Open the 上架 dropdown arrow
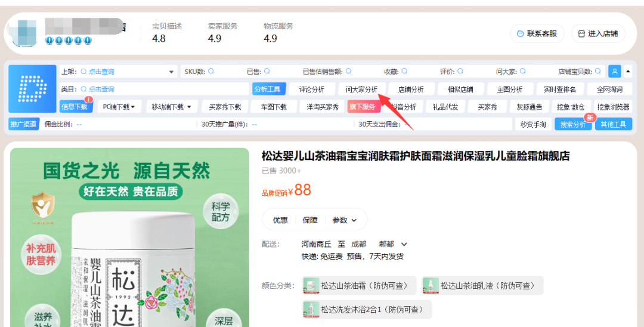The width and height of the screenshot is (644, 327). [171, 72]
